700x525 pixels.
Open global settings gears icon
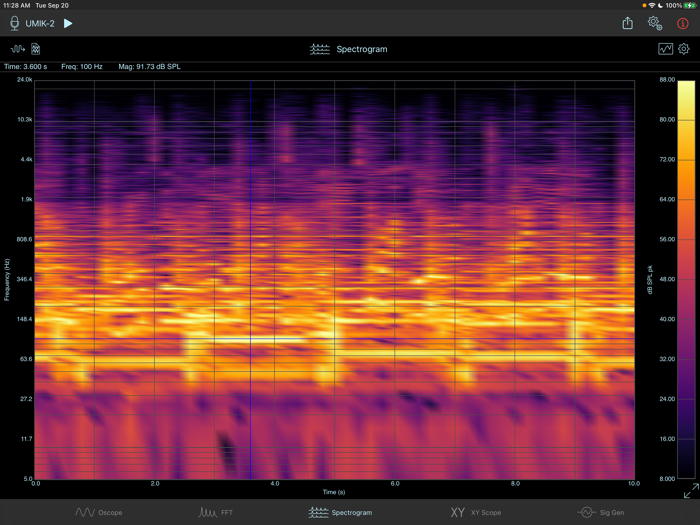pyautogui.click(x=655, y=23)
